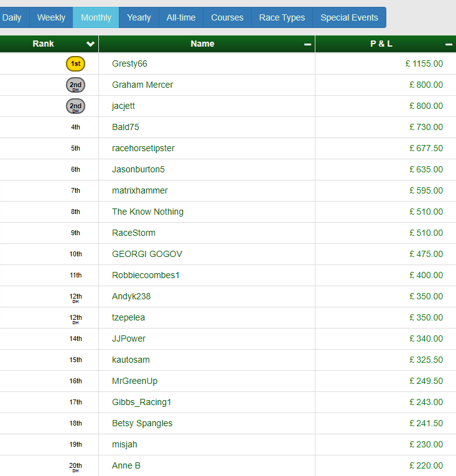Click the £ 249.50 amount
Viewport: 456px width, 476px height.
coord(426,381)
